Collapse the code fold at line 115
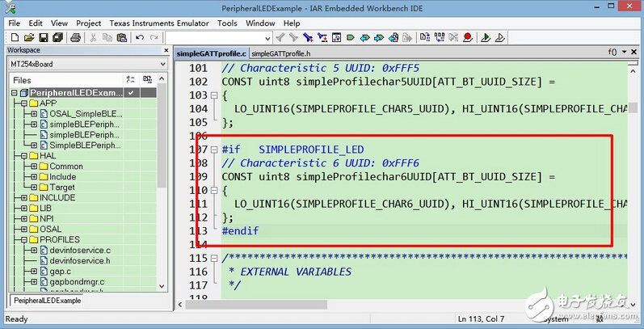This screenshot has height=329, width=644. pos(213,259)
